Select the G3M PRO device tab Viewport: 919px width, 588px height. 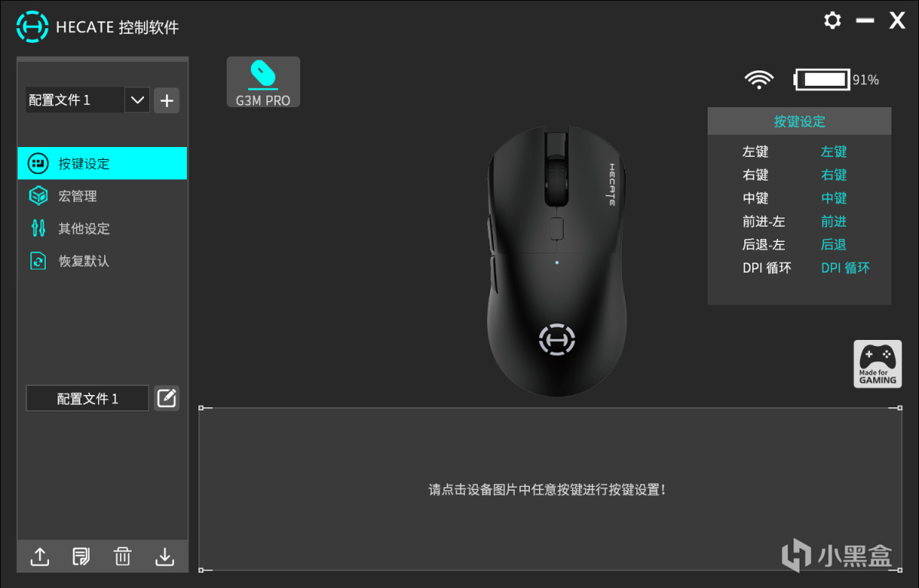point(263,82)
